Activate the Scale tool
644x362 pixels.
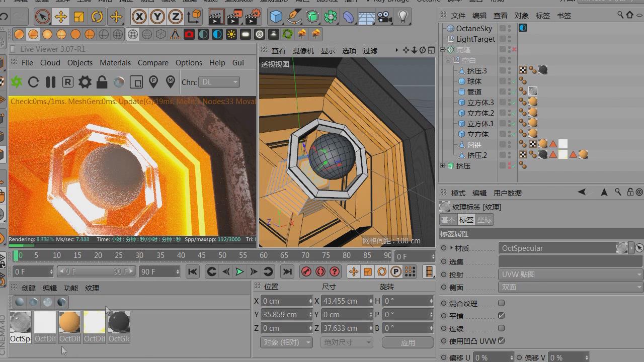pos(79,17)
